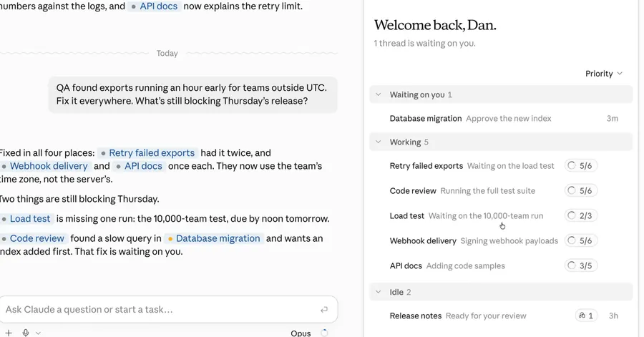The image size is (644, 337).
Task: Click the 2/3 progress badge for Load test
Action: click(581, 215)
